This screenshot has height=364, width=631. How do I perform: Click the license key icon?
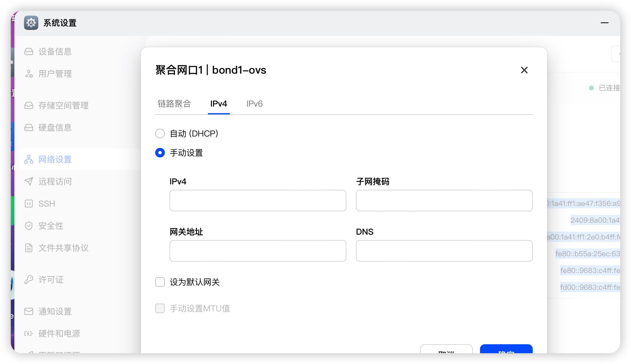click(x=29, y=280)
